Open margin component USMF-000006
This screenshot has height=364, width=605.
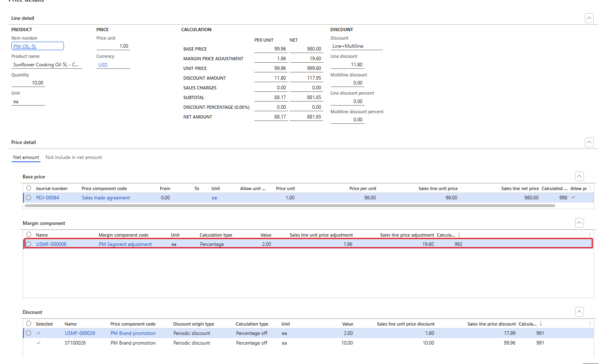point(51,244)
